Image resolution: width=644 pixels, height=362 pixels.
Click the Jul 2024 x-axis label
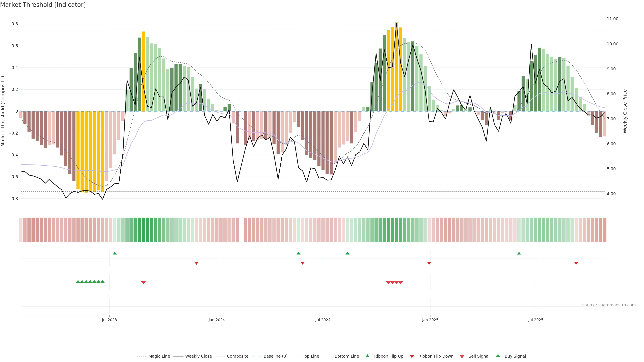point(323,320)
